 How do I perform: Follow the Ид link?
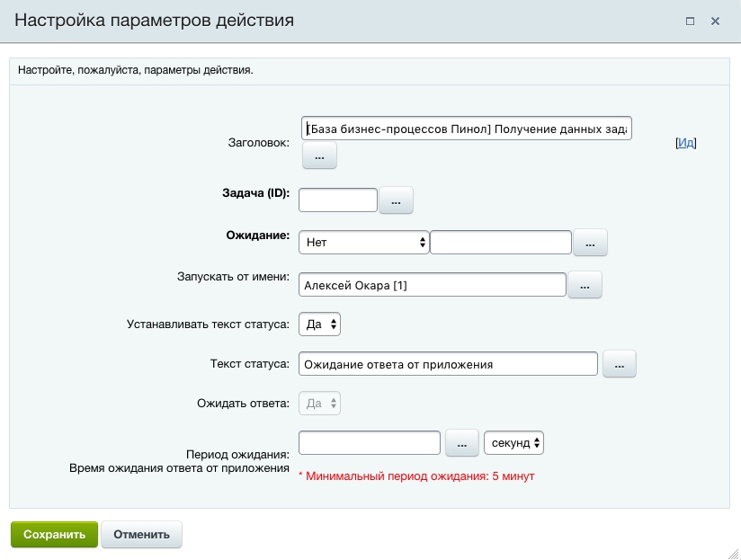point(686,143)
